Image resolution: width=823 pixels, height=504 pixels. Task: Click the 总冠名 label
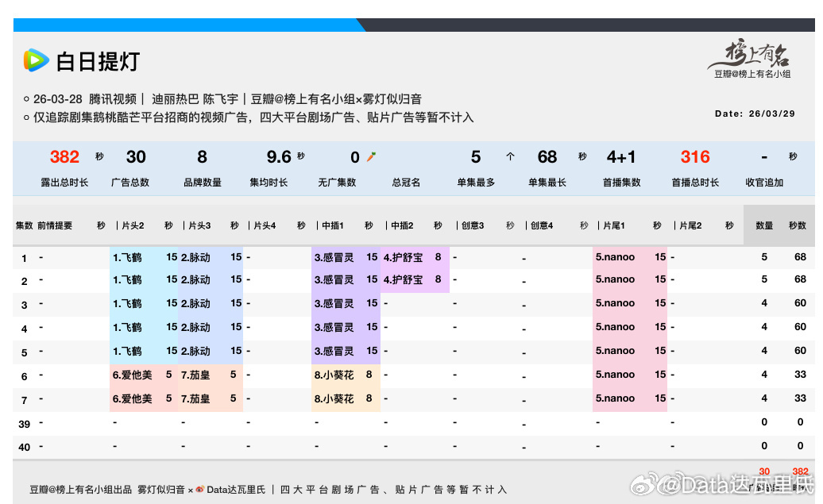pyautogui.click(x=406, y=183)
